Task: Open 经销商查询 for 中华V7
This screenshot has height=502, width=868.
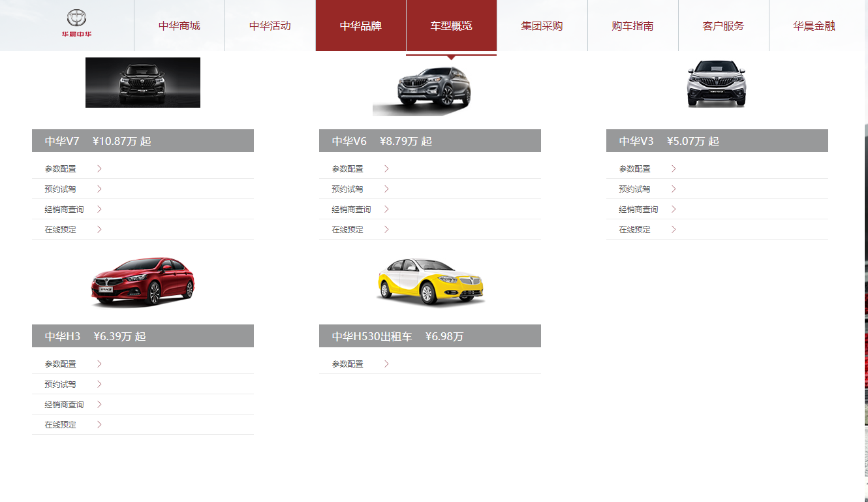Action: pos(65,210)
